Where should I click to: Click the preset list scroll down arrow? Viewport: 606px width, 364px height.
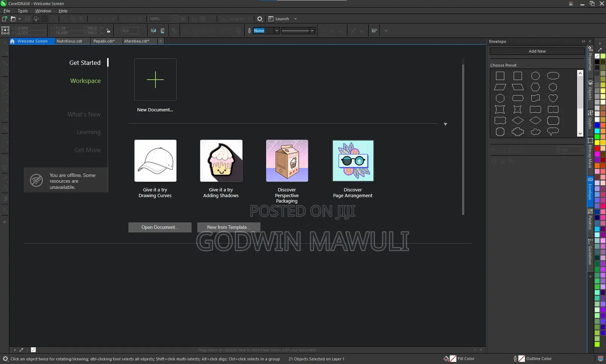point(580,134)
